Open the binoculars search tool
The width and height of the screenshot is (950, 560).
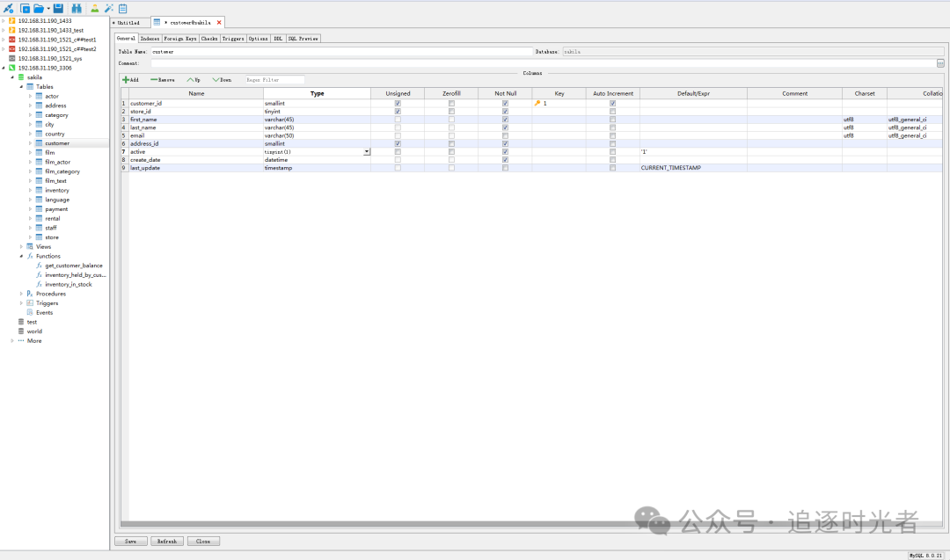point(77,8)
